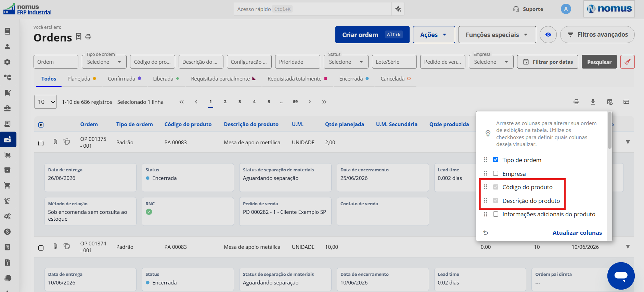Go to page 69 in pagination
The image size is (644, 292).
[295, 102]
